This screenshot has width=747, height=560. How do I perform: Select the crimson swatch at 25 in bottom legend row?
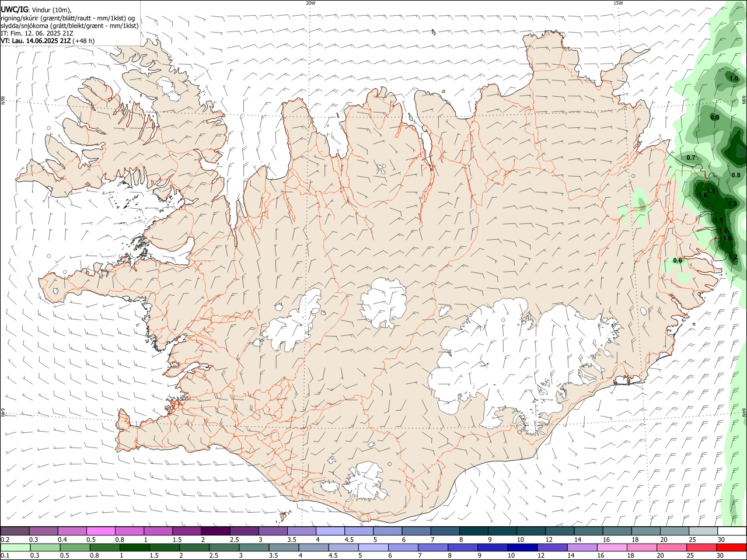pyautogui.click(x=701, y=548)
